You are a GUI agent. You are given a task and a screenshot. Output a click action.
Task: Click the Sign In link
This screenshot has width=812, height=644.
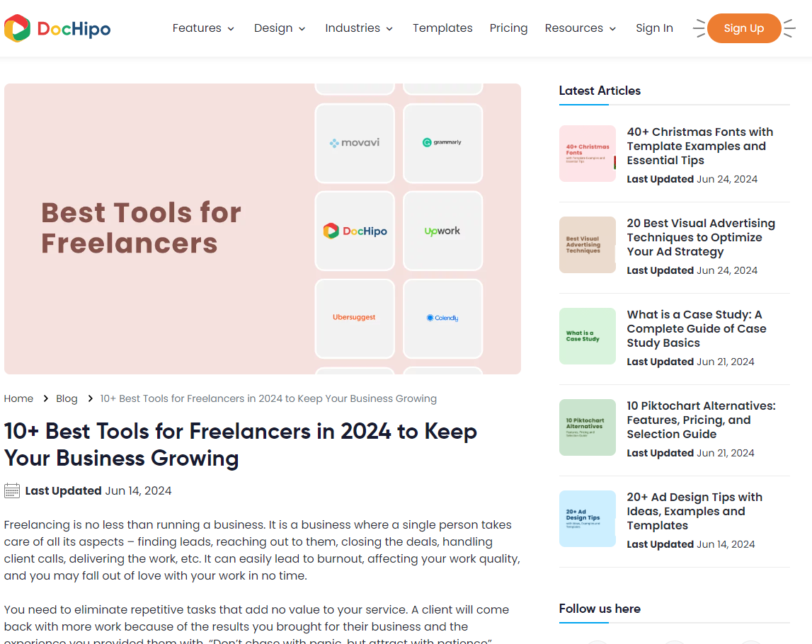click(x=653, y=28)
